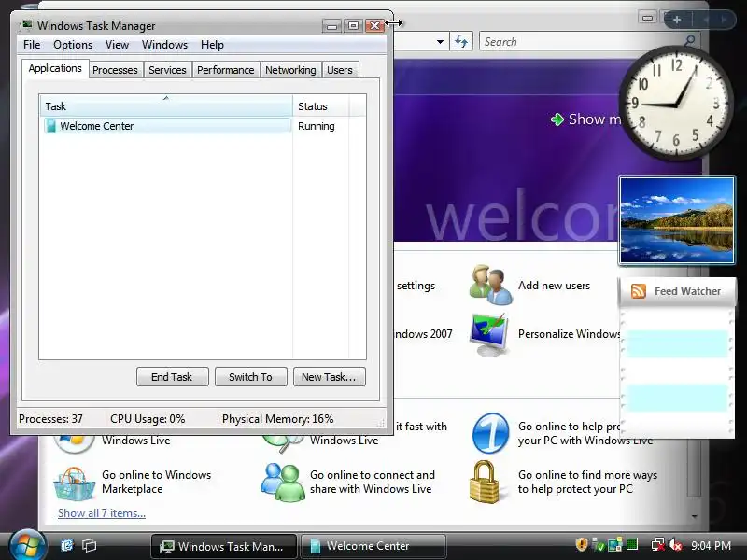This screenshot has width=747, height=560.
Task: Click the muted volume tray icon
Action: coord(674,545)
